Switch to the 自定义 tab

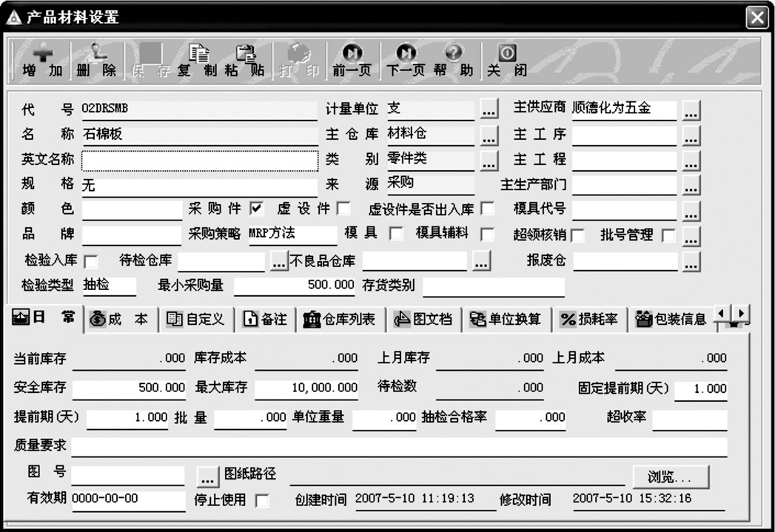196,319
